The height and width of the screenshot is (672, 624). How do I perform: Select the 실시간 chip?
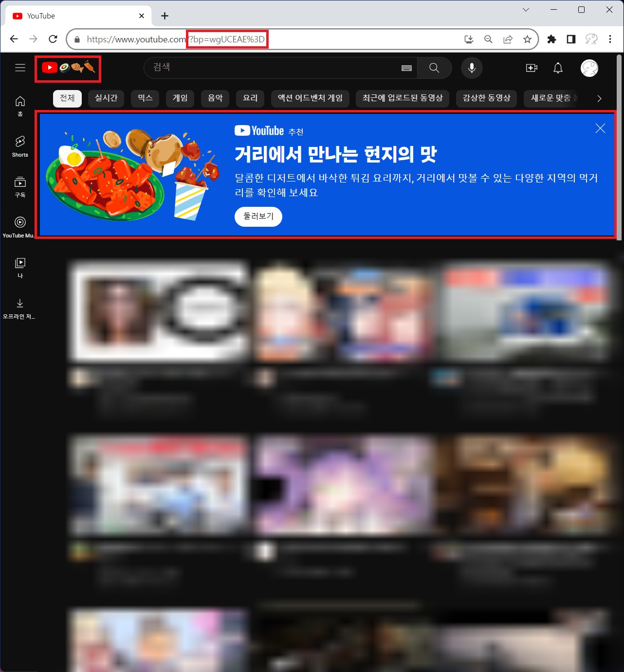tap(106, 98)
